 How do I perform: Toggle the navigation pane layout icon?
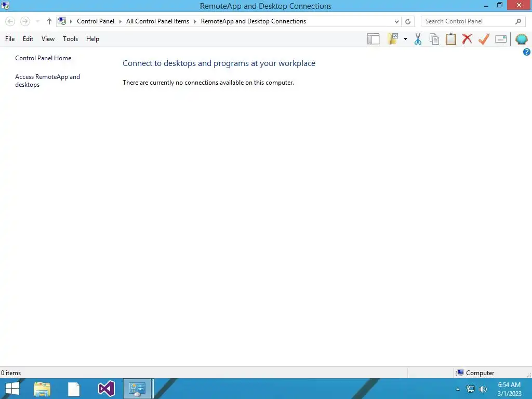pyautogui.click(x=373, y=39)
